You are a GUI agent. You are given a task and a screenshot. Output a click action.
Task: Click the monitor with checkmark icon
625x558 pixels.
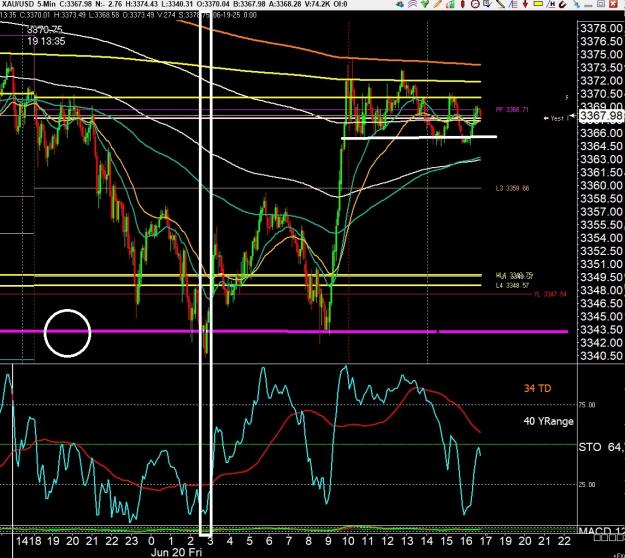487,4
